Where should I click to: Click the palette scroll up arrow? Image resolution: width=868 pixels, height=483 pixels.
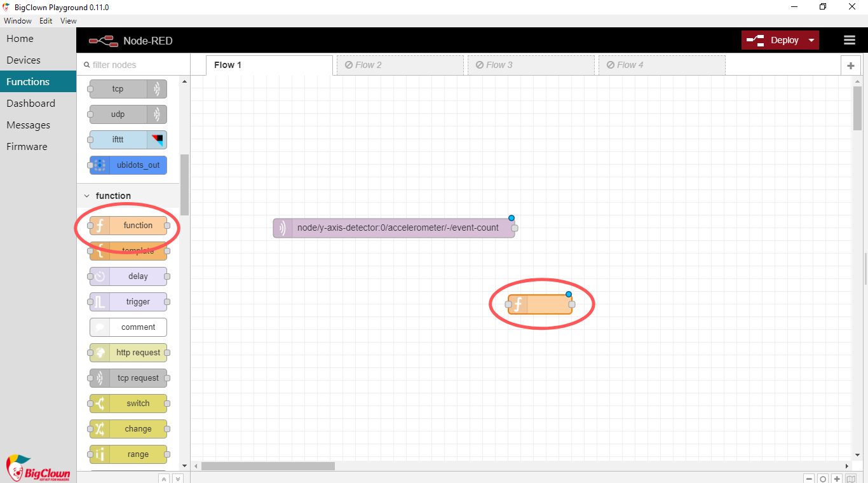tap(185, 81)
